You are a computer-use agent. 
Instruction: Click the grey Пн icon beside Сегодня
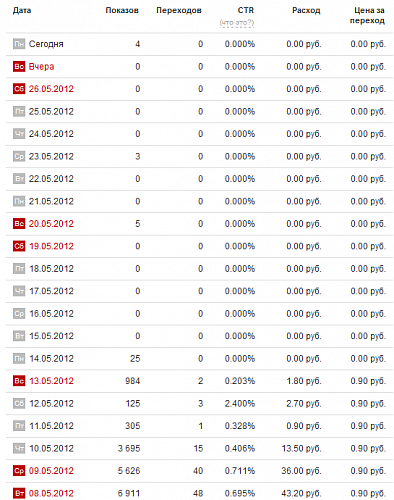pyautogui.click(x=19, y=44)
